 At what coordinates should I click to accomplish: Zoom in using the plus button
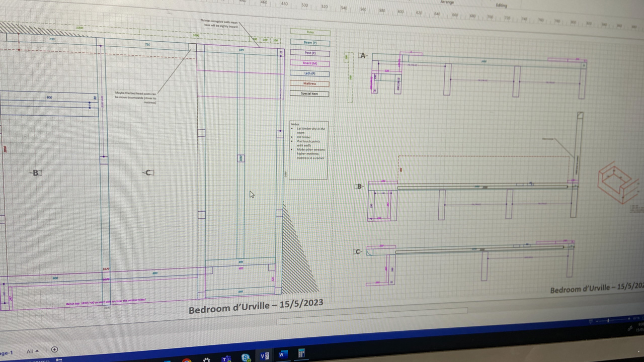(630, 320)
